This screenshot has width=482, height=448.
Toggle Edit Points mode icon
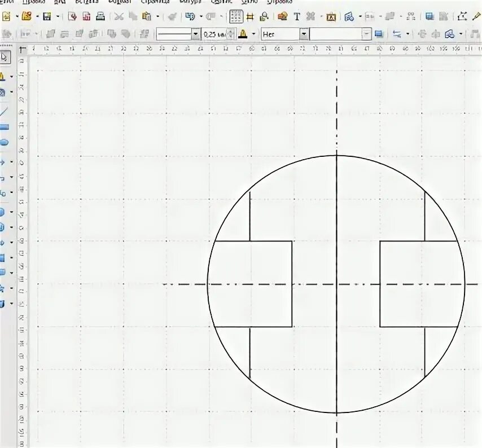coord(462,16)
